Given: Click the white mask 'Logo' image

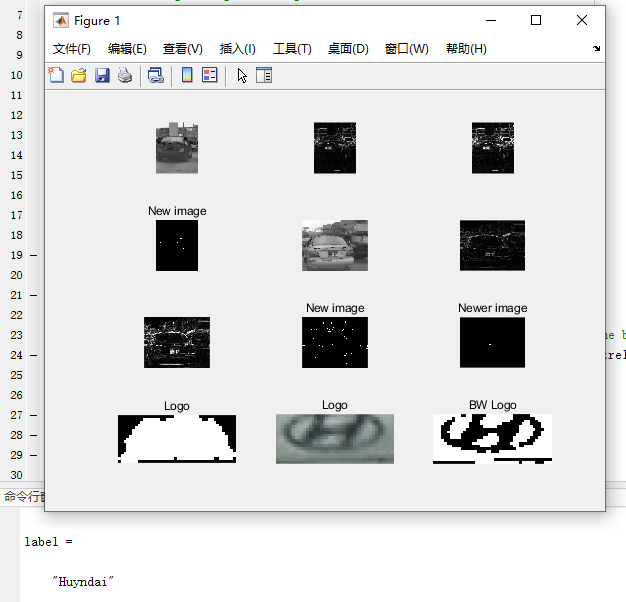Looking at the screenshot, I should [177, 439].
